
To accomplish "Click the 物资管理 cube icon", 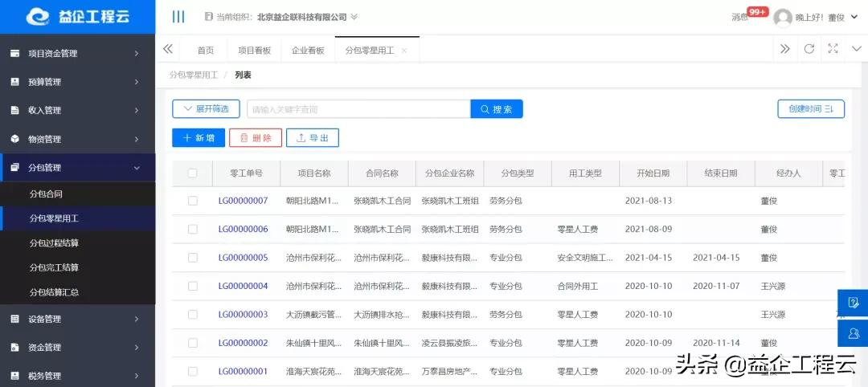I will [15, 139].
